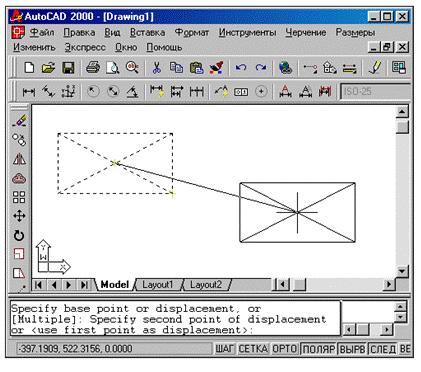This screenshot has height=372, width=421.
Task: Toggle ОРТО ortho mode
Action: (284, 349)
